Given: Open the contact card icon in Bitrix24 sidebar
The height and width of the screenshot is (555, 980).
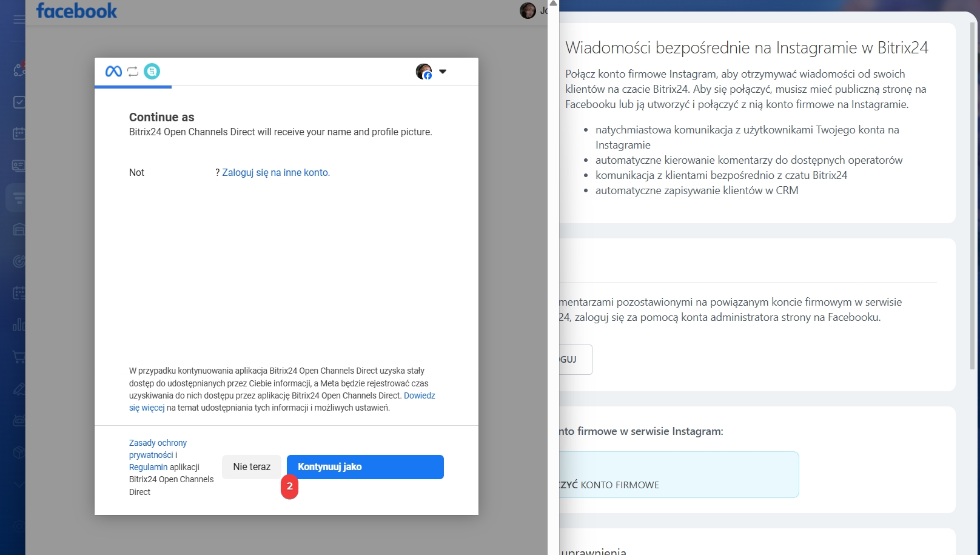Looking at the screenshot, I should pyautogui.click(x=19, y=166).
